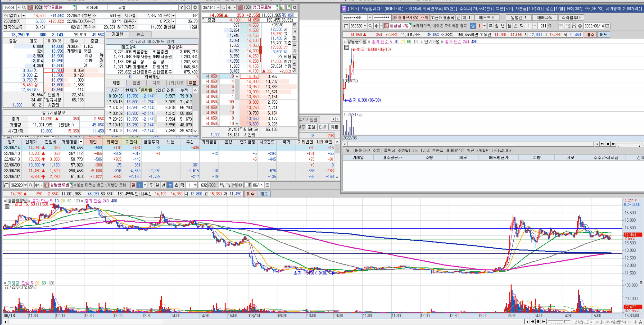Open PER dropdown arrow
Image resolution: width=644 pixels, height=325 pixels.
tap(173, 21)
